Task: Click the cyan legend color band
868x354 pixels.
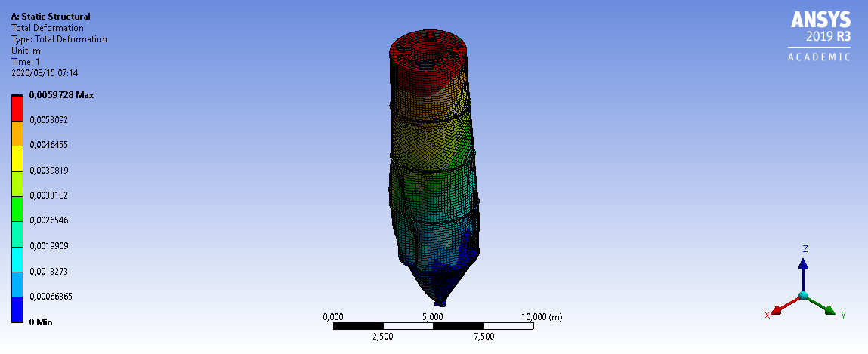Action: click(x=17, y=260)
